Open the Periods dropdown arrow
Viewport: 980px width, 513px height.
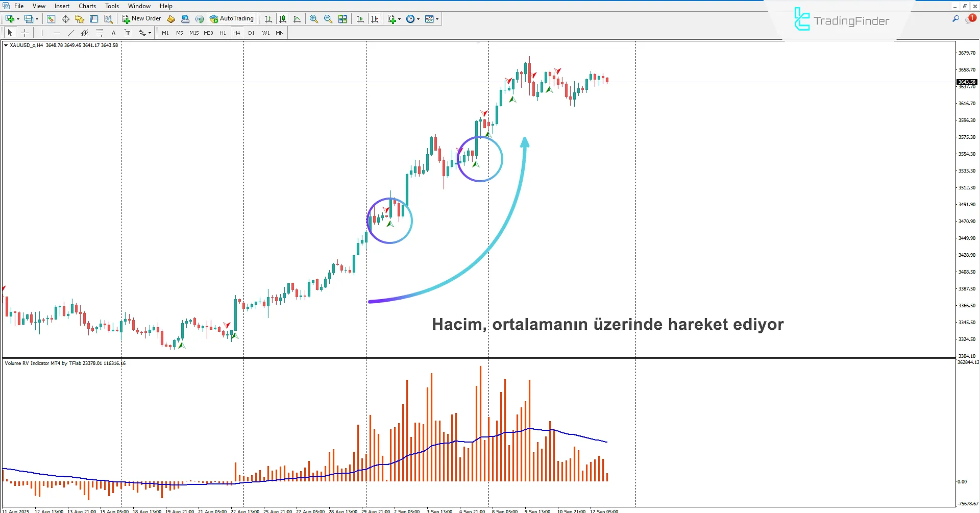[x=418, y=19]
